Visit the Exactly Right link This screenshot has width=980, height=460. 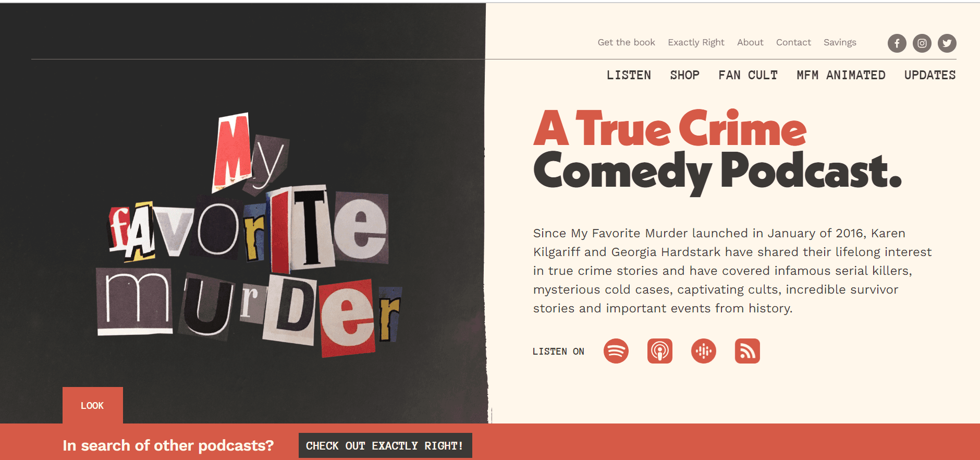[696, 42]
